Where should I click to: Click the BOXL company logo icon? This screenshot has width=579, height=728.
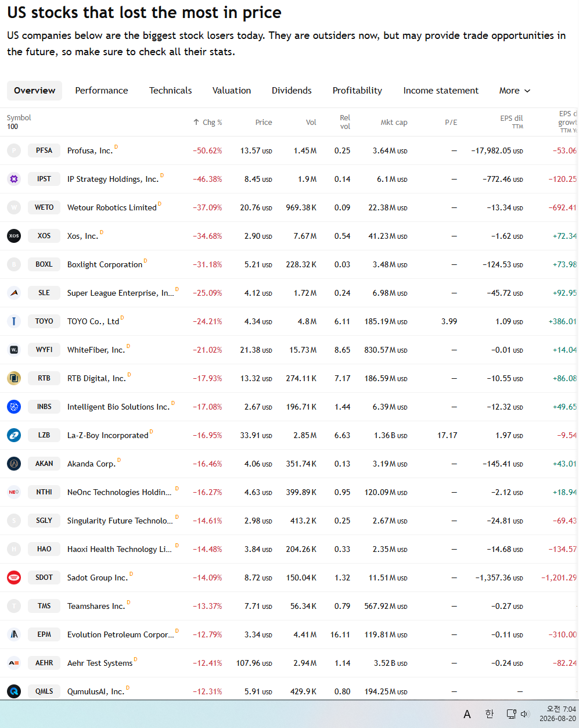(x=14, y=264)
